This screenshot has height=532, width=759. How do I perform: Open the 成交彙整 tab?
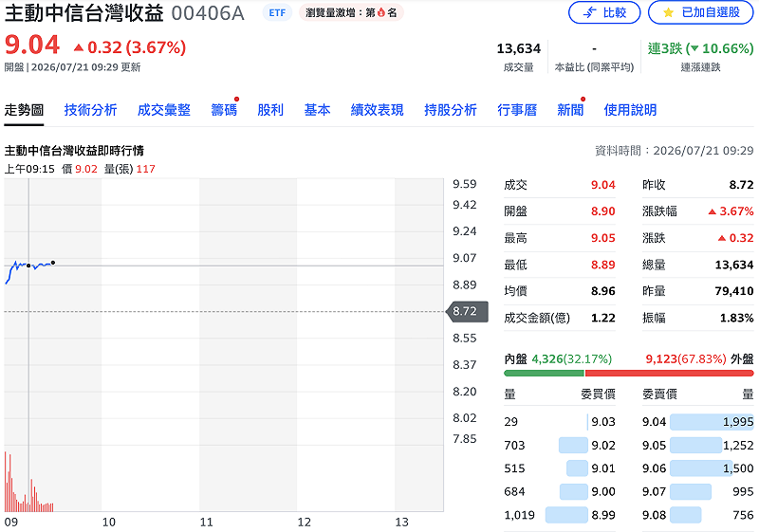coord(164,110)
